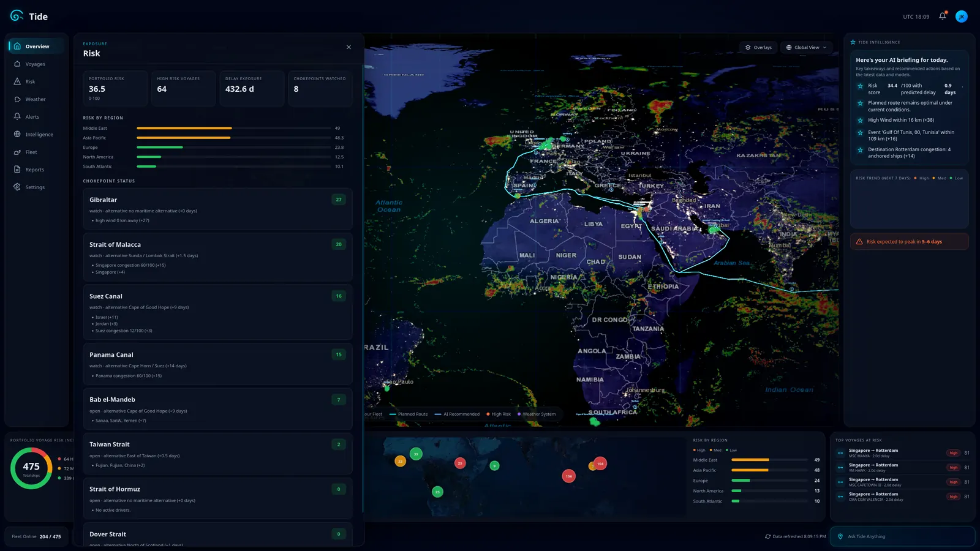Click 'Risk expected to peak in 5-6 days' banner
The image size is (980, 551).
[909, 242]
